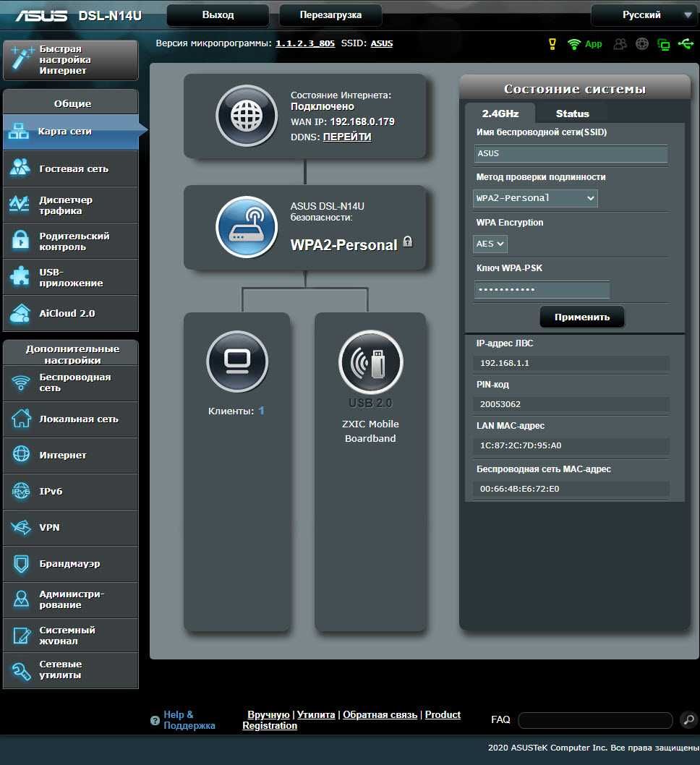This screenshot has width=700, height=765.
Task: Click the PIN code value 20053062
Action: click(x=500, y=404)
